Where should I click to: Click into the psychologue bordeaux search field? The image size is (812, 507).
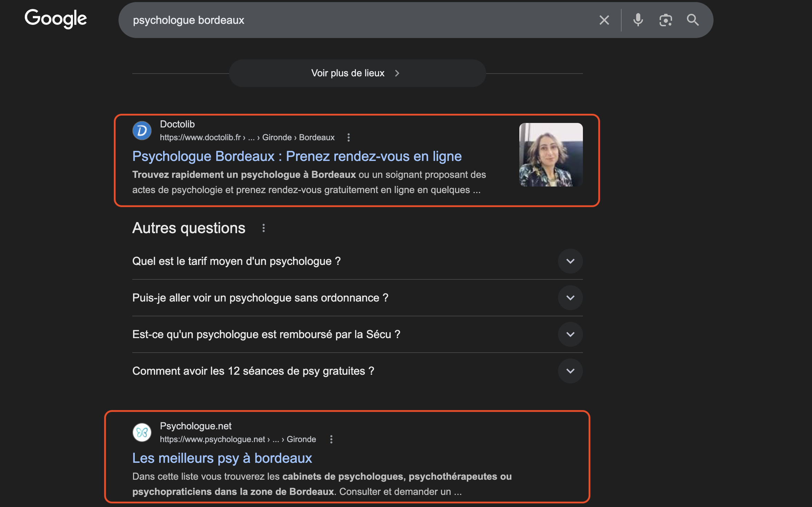point(346,20)
